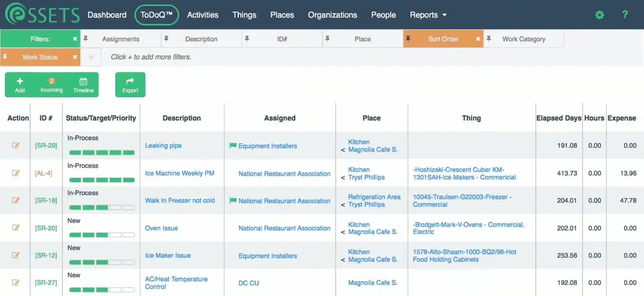
Task: Open Alto-Shaam Hot Food Holding Cabinets link
Action: 465,255
